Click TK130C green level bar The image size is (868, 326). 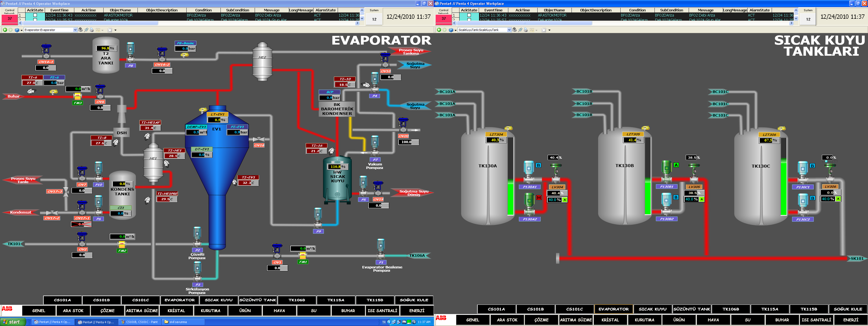click(783, 187)
